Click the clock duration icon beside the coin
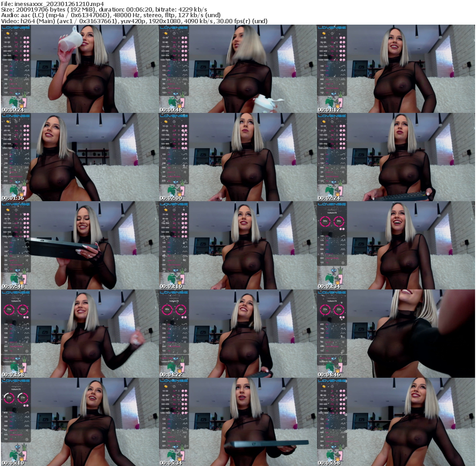The width and height of the screenshot is (476, 466). (16, 34)
